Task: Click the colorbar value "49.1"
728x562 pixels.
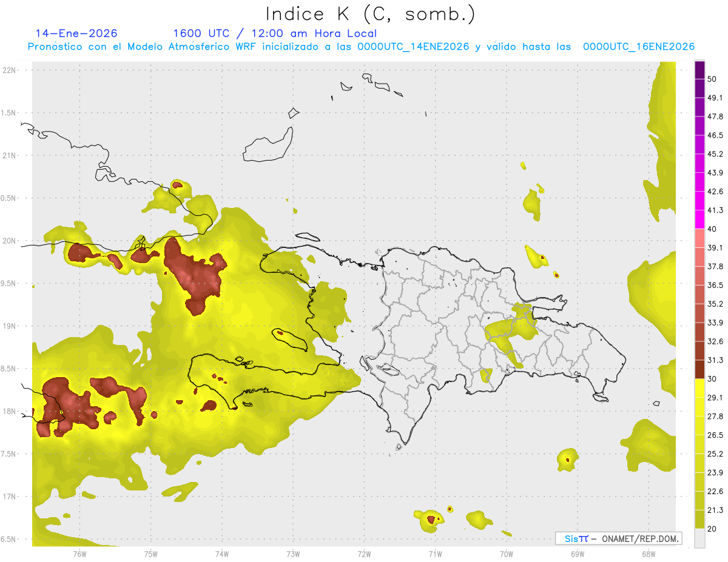Action: (715, 98)
